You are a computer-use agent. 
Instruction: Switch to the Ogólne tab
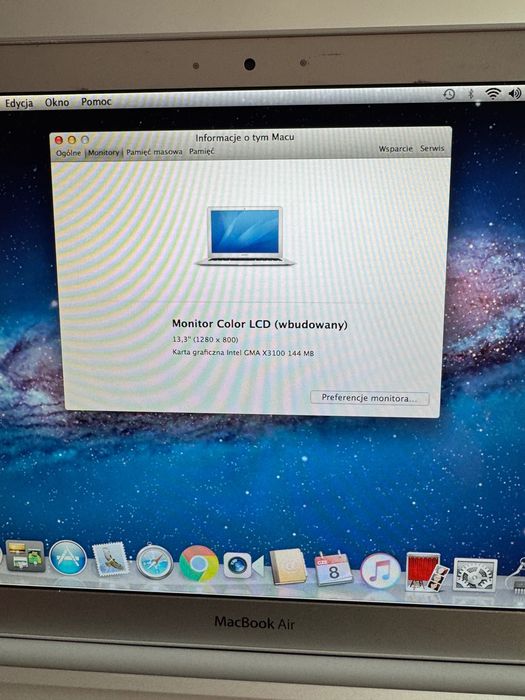[x=68, y=153]
